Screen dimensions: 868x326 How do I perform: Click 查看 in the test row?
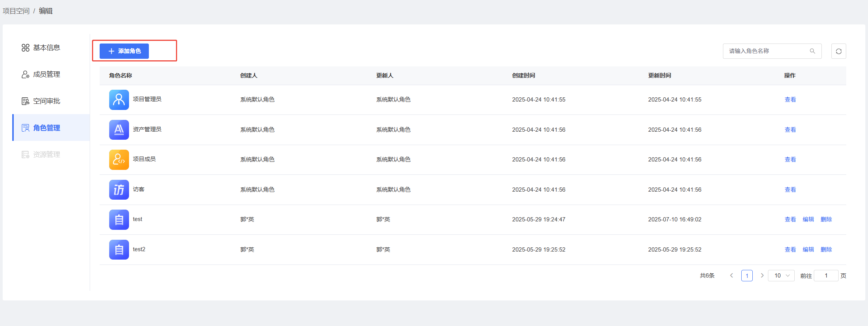coord(790,219)
